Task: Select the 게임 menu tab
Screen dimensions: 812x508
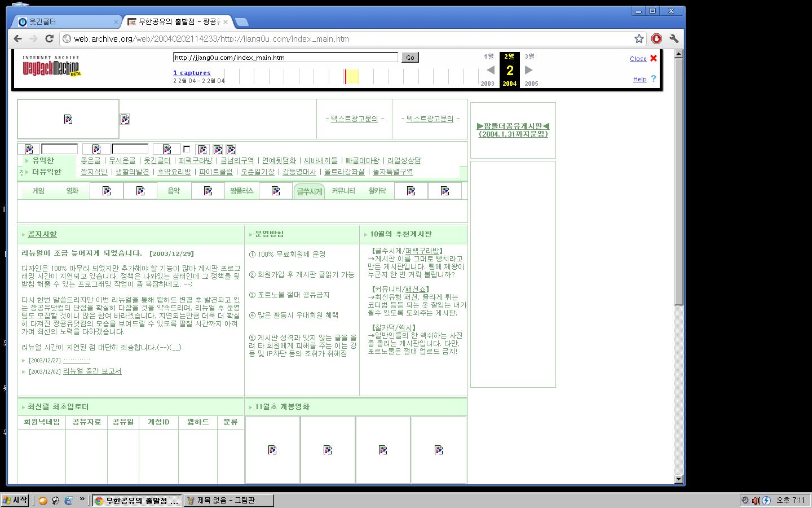Action: click(x=38, y=191)
